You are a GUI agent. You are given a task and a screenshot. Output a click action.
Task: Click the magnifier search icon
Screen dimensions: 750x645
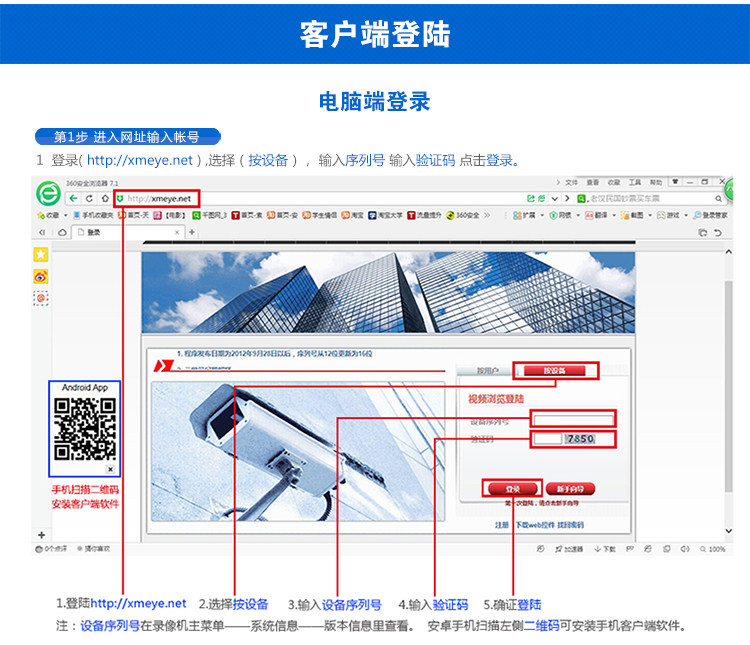(718, 198)
